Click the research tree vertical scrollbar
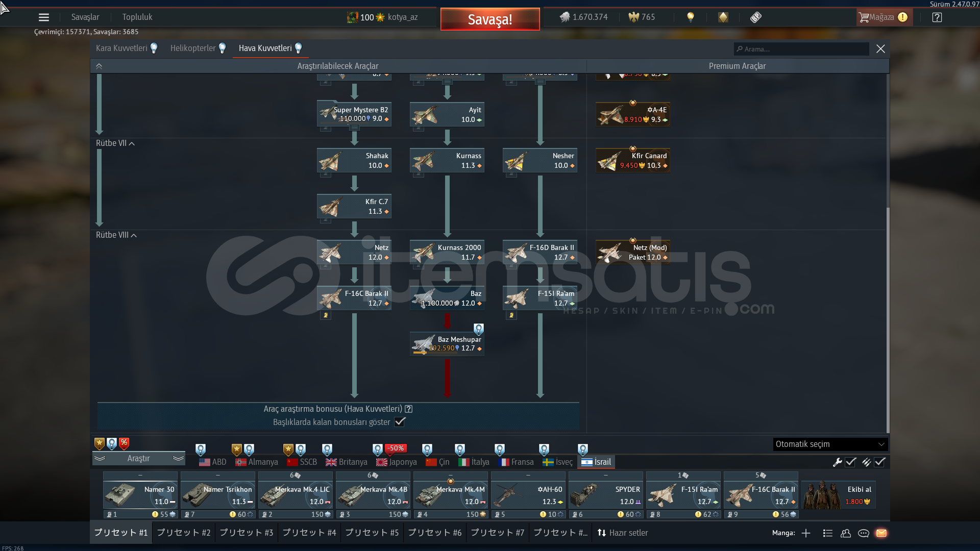The width and height of the screenshot is (980, 551). tap(888, 319)
